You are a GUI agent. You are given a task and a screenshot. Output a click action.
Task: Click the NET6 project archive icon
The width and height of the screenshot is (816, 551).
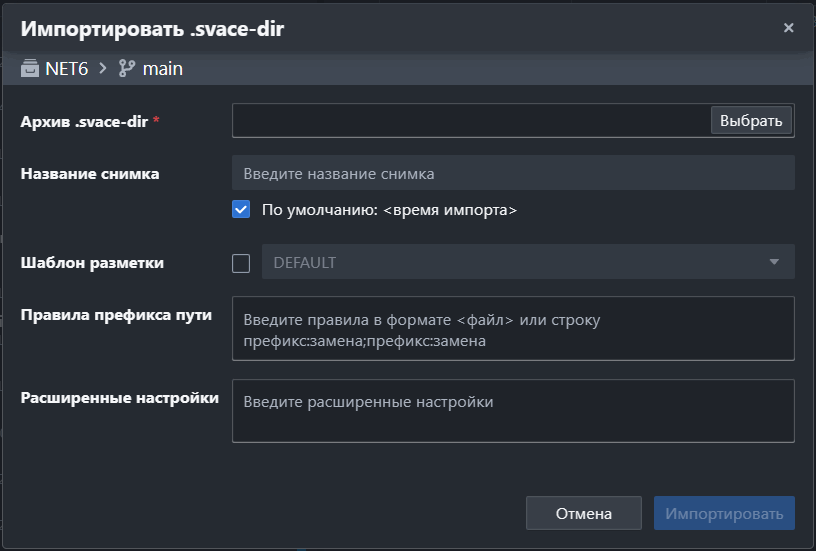(x=30, y=68)
